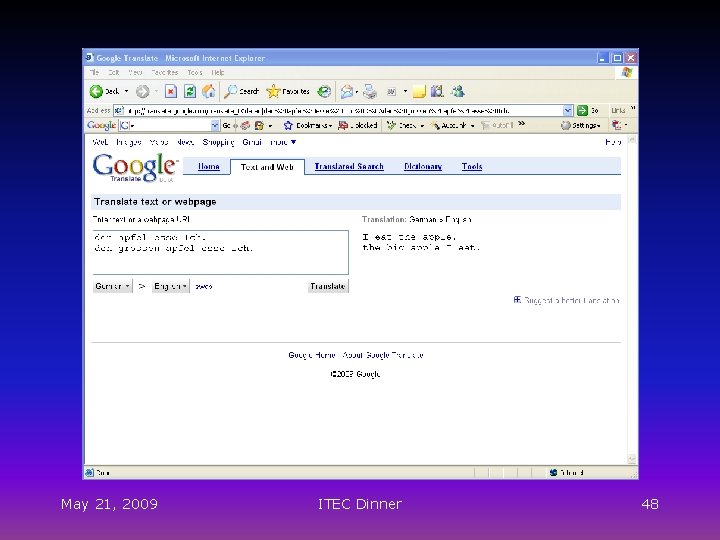
Task: Click the page vertical scrollbar down arrow
Action: click(x=632, y=459)
